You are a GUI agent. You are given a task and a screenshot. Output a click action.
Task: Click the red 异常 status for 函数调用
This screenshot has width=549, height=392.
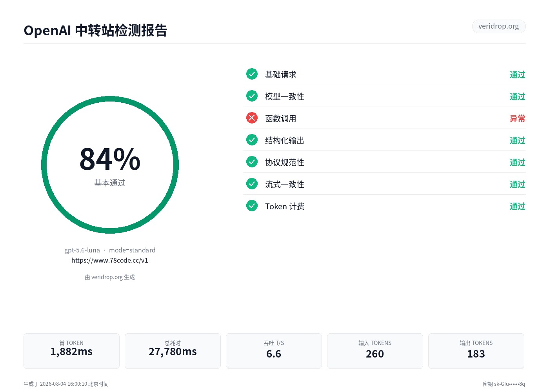pyautogui.click(x=517, y=118)
